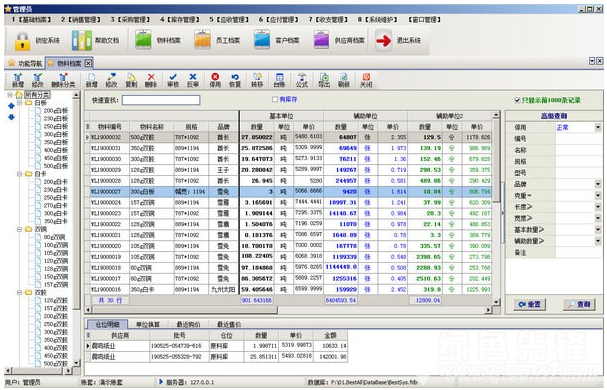607x390 pixels.
Task: Click the 恢复 restore arrow icon
Action: point(235,80)
